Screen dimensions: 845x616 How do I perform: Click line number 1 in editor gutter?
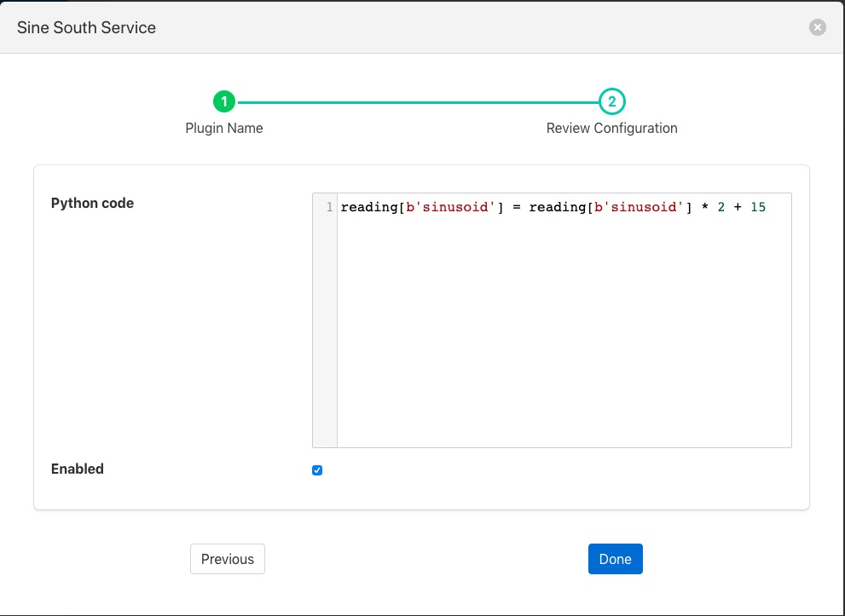pos(329,208)
